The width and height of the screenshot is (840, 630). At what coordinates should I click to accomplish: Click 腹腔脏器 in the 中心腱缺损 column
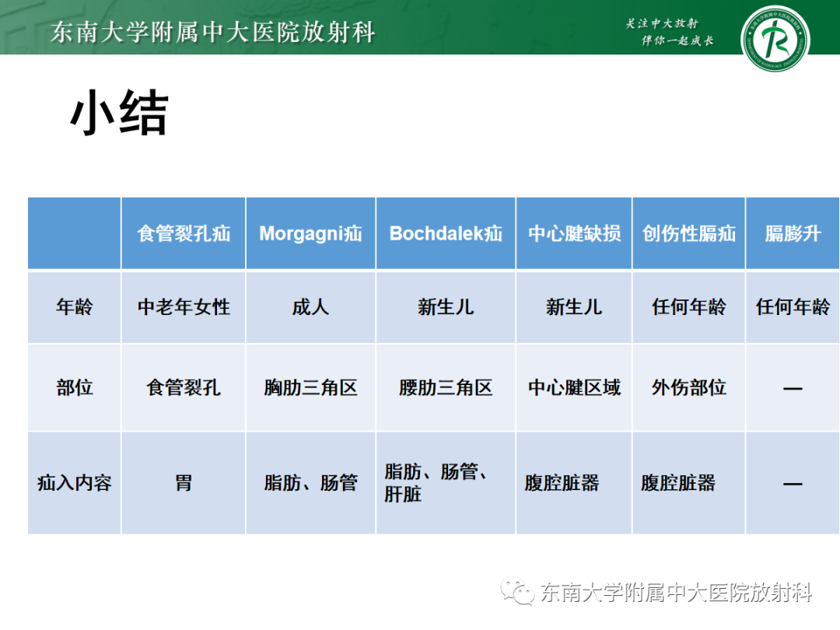pos(562,483)
